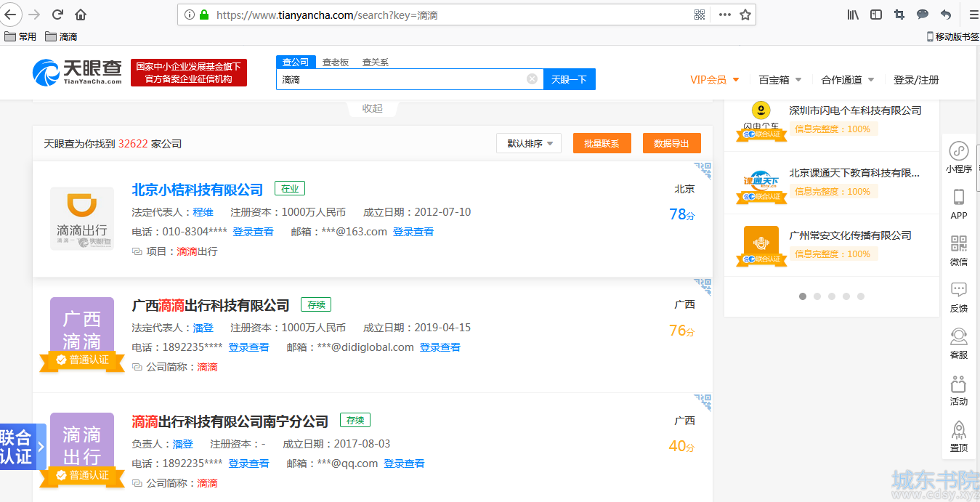The height and width of the screenshot is (502, 980).
Task: Click the 数据导出 button
Action: tap(671, 143)
